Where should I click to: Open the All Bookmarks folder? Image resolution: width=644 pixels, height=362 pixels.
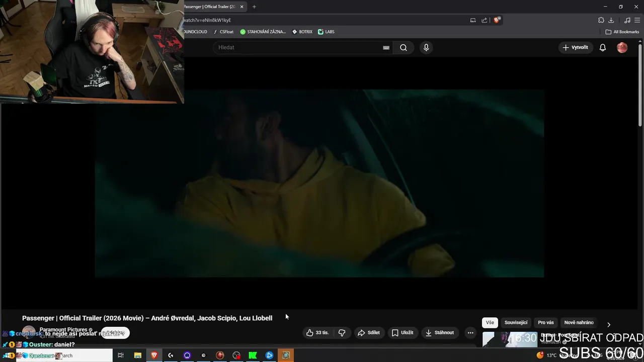[622, 32]
